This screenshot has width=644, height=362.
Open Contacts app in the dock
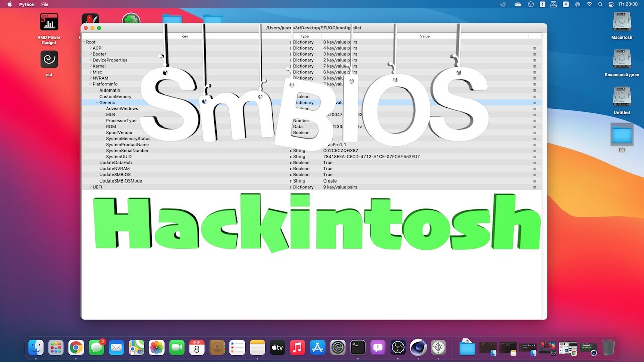point(217,347)
